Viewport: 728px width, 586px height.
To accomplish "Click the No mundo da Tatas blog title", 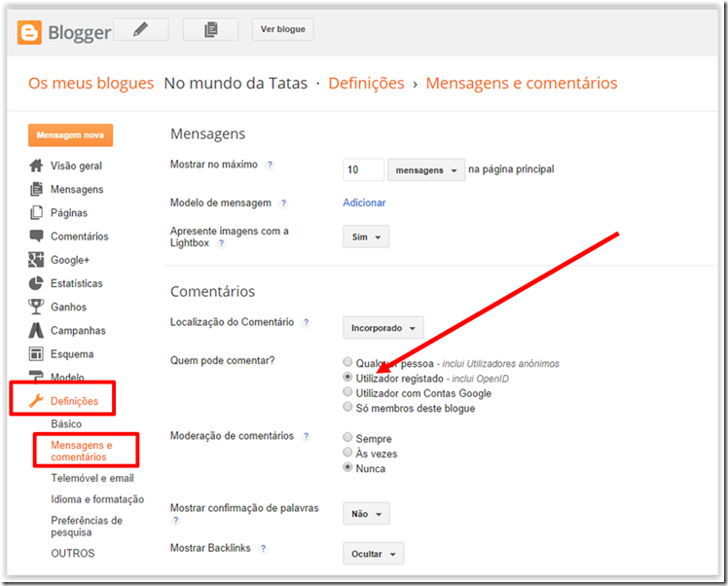I will click(236, 83).
